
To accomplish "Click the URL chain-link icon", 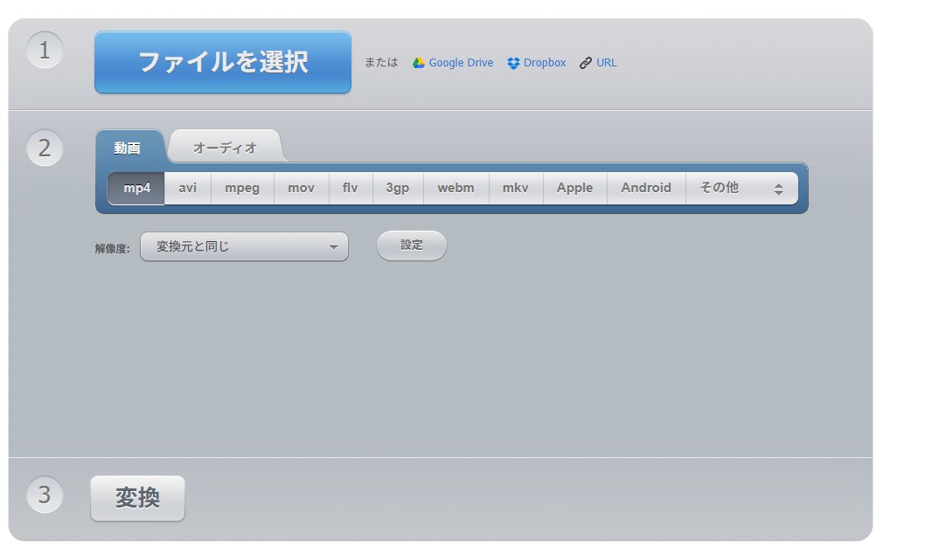I will (x=585, y=63).
